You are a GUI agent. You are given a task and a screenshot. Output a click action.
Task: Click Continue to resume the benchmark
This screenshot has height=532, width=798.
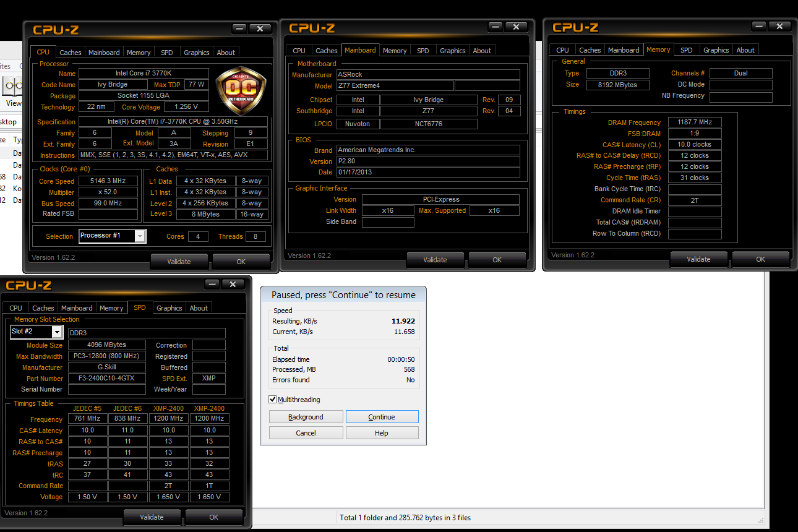(382, 417)
